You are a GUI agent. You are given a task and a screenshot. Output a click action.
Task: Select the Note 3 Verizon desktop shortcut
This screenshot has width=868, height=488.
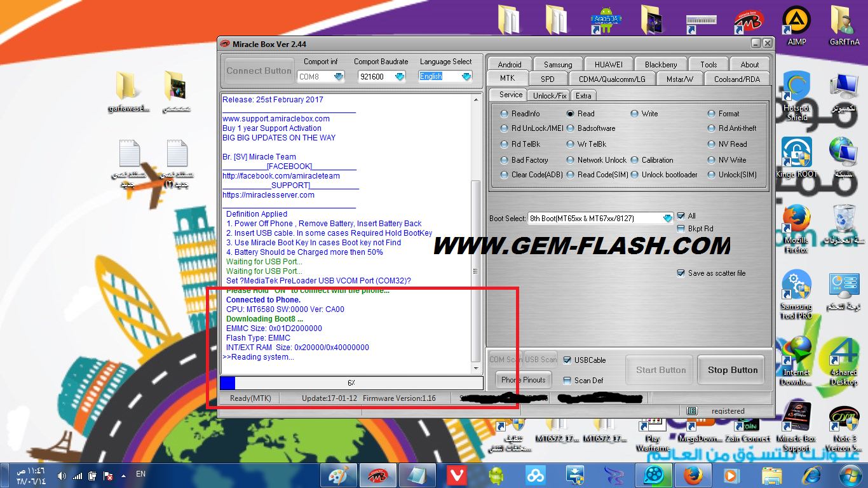[x=844, y=426]
